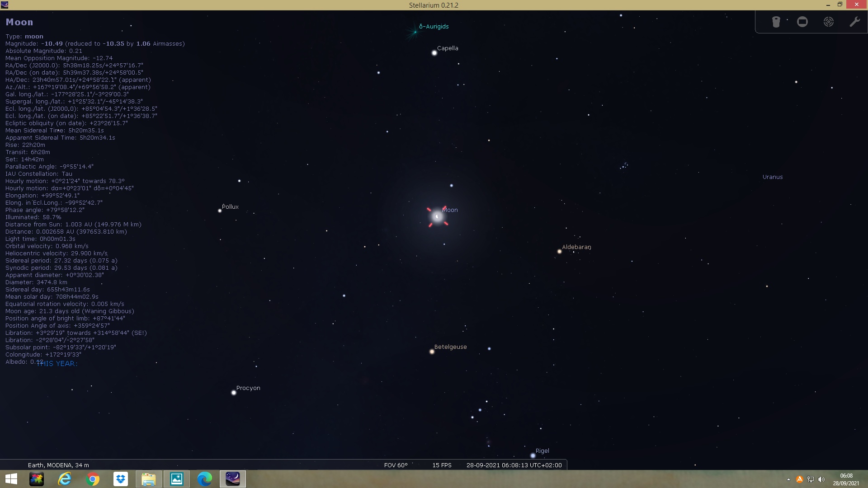
Task: Click the δ-Aurigids meteor shower radiant
Action: [x=415, y=32]
